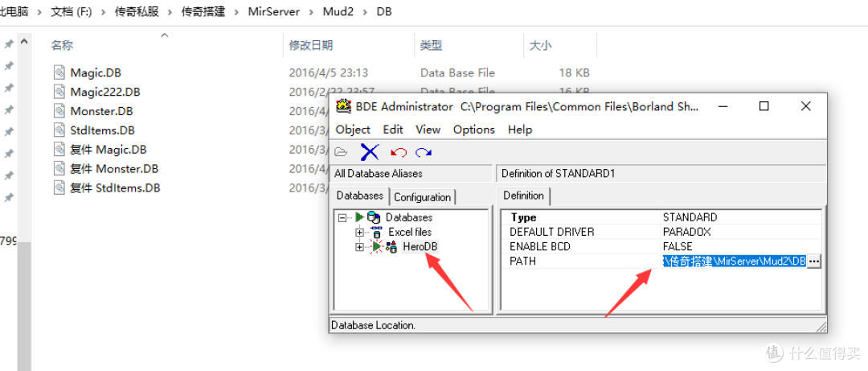Click the HeroDB database alias icon
Image resolution: width=868 pixels, height=371 pixels.
[x=391, y=246]
